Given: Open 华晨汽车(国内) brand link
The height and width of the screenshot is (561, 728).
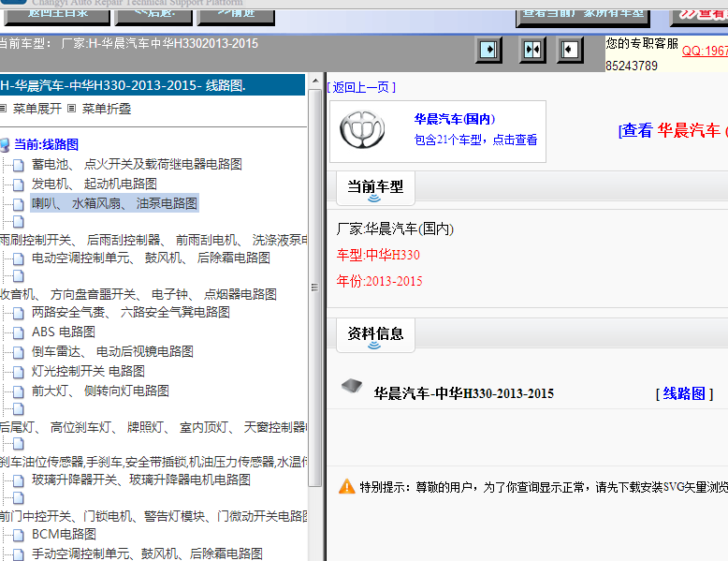Looking at the screenshot, I should [x=455, y=119].
